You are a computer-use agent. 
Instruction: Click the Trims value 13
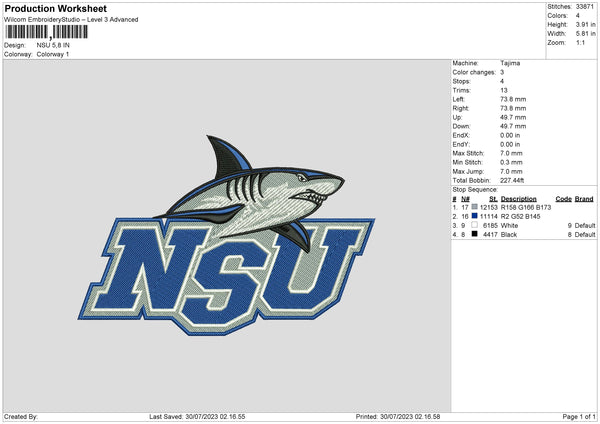[x=504, y=90]
